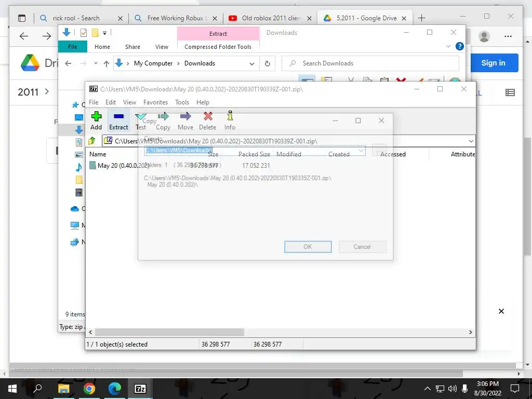This screenshot has width=532, height=399.
Task: Click the Extract contextual tab in Explorer
Action: tap(218, 34)
